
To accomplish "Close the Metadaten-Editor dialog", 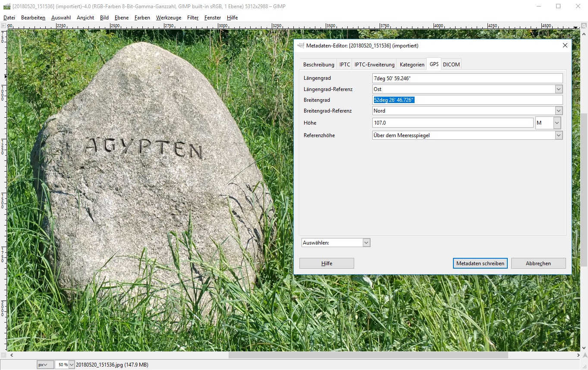I will point(565,45).
